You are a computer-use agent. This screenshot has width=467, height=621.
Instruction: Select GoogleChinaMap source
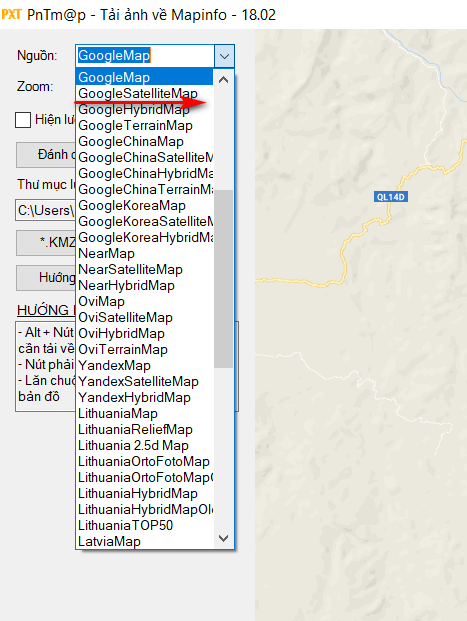click(x=145, y=141)
